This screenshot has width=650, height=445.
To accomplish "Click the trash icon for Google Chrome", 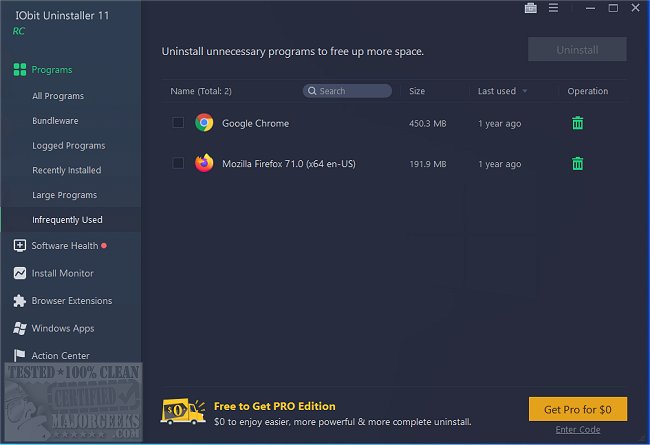I will [577, 123].
